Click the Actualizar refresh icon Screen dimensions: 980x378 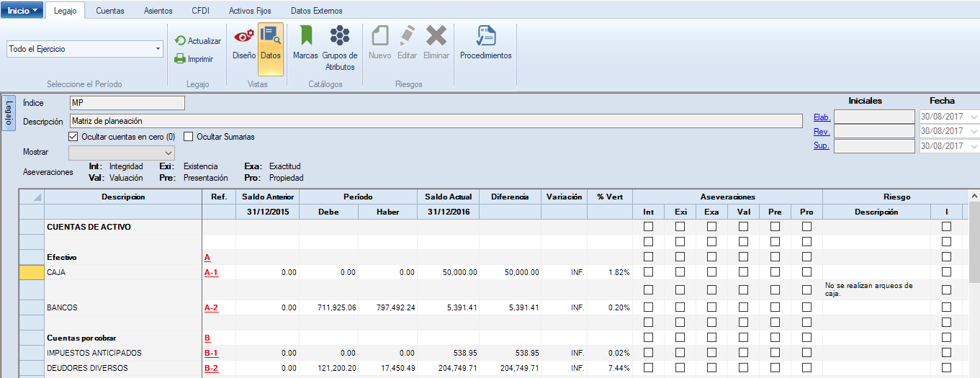point(181,41)
